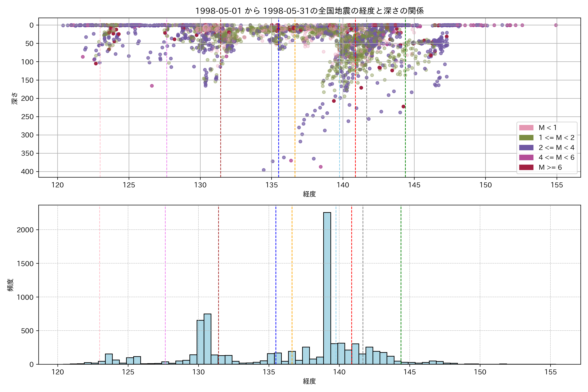588x392 pixels.
Task: Click the olive green 1 <= M < 2 swatch
Action: tap(526, 138)
